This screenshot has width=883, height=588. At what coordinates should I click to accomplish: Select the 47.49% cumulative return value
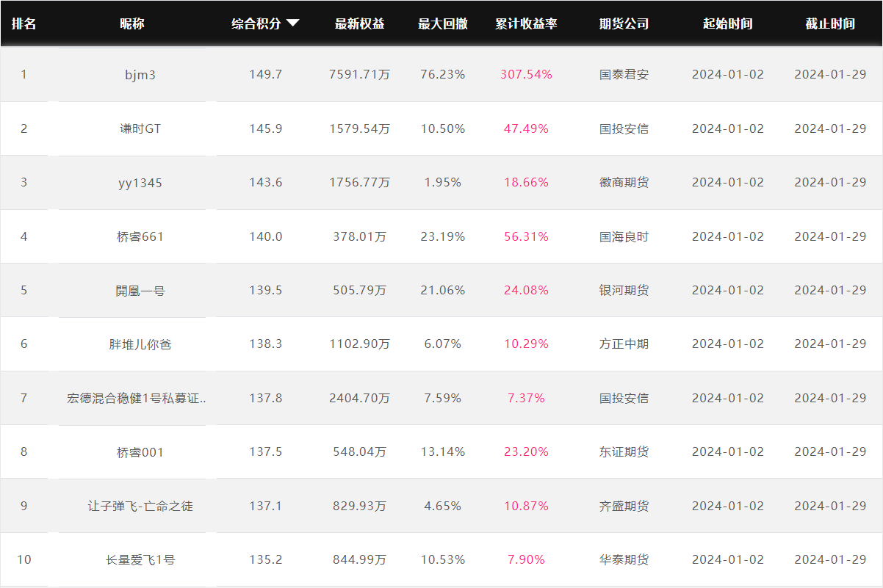tap(526, 128)
